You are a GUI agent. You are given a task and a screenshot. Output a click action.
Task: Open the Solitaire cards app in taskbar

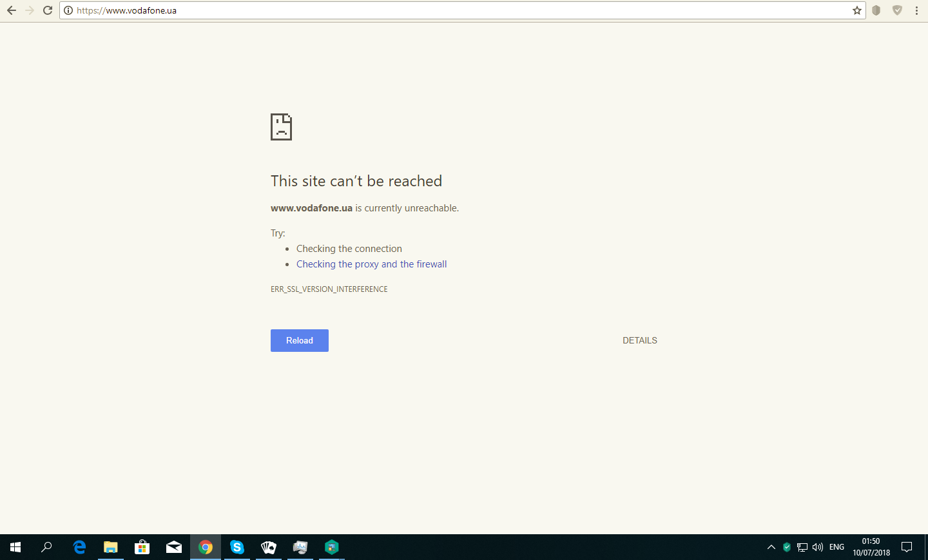pyautogui.click(x=269, y=547)
